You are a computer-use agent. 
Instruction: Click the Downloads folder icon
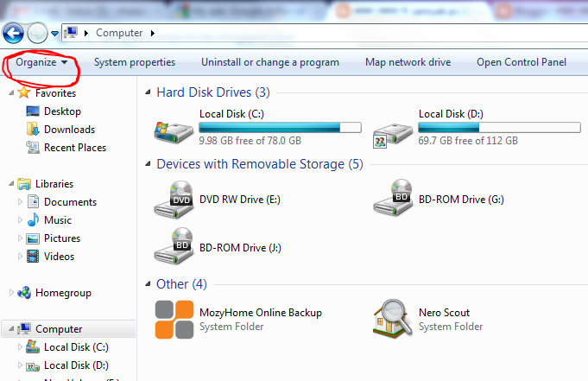pyautogui.click(x=33, y=129)
